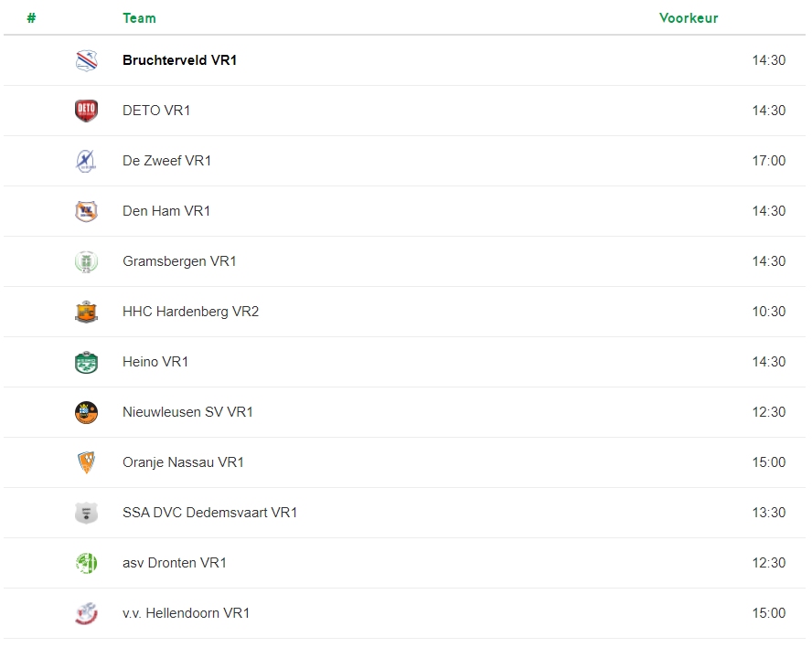This screenshot has height=647, width=812.
Task: Click the orange Oranje Nassau shield logo
Action: click(x=86, y=462)
